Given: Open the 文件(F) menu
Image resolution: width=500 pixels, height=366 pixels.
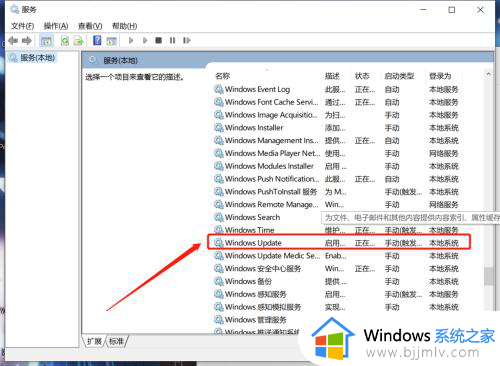Looking at the screenshot, I should pos(22,26).
